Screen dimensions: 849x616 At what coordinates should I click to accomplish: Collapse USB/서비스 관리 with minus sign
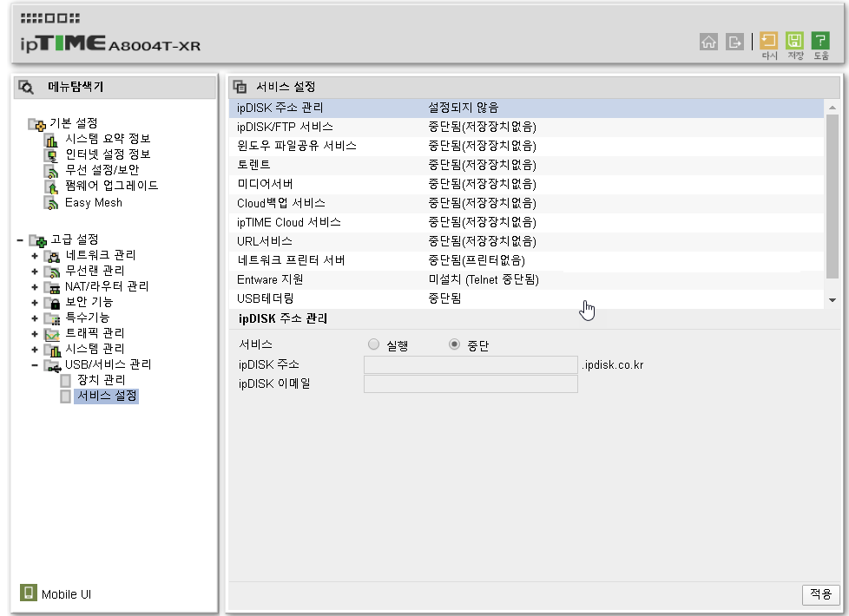click(35, 365)
